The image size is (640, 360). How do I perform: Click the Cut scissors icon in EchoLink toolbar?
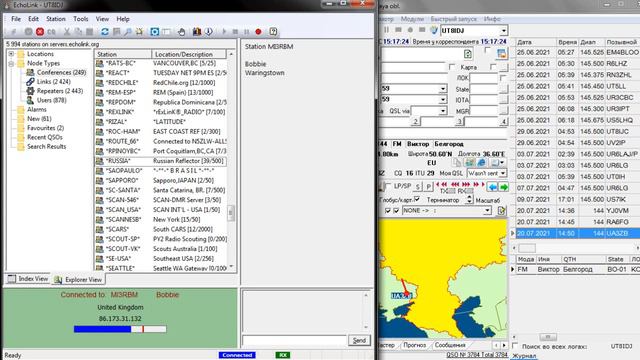point(67,31)
